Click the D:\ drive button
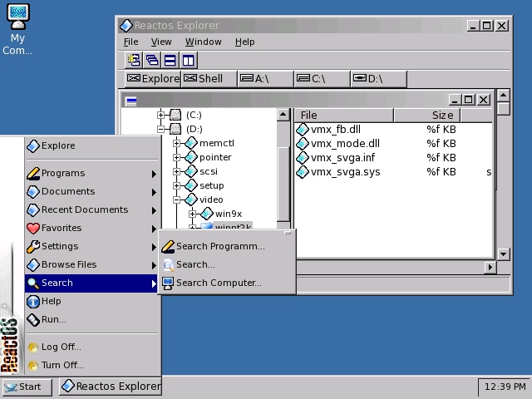This screenshot has width=532, height=399. [x=379, y=79]
